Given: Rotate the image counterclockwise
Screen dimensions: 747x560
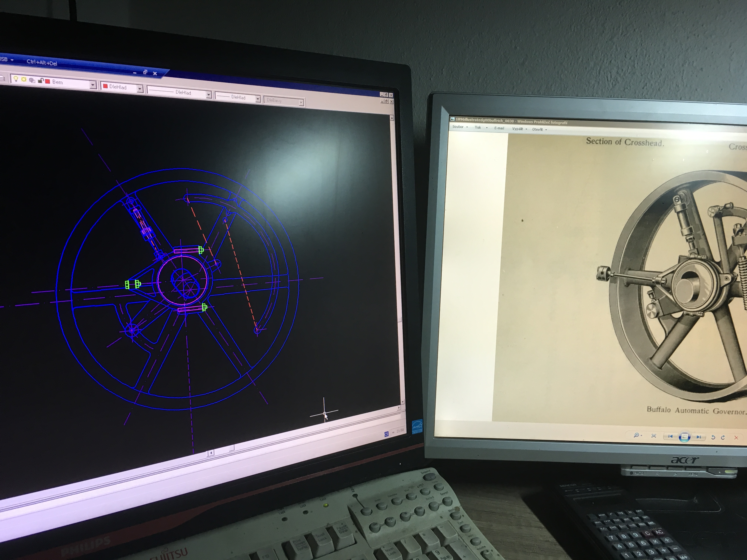Looking at the screenshot, I should 713,437.
